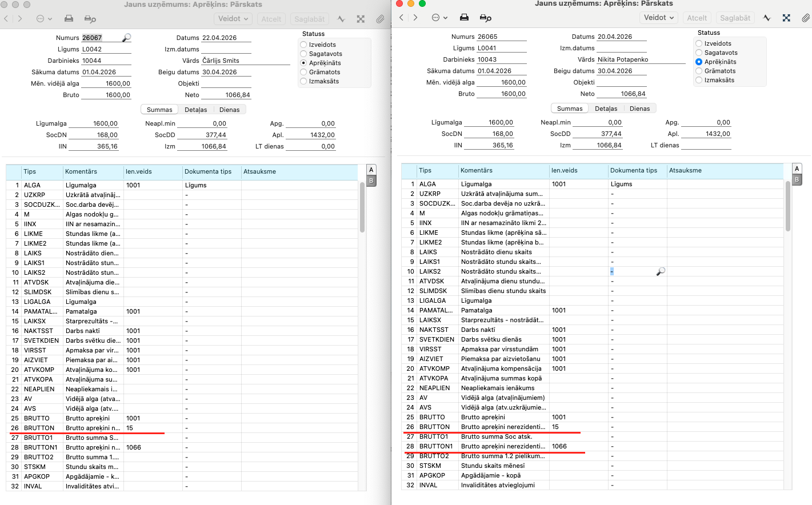The width and height of the screenshot is (812, 505).
Task: Click the forward arrow in right window toolbar
Action: click(x=415, y=18)
